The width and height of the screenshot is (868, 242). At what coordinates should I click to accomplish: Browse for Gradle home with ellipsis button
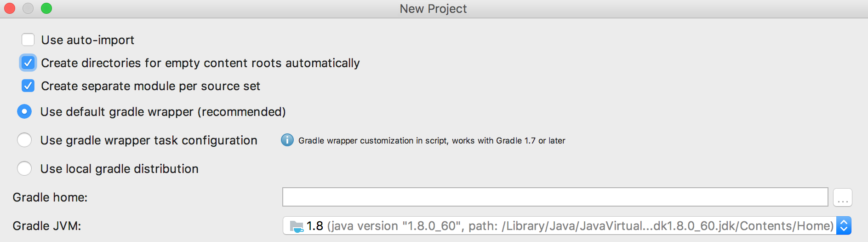(842, 197)
